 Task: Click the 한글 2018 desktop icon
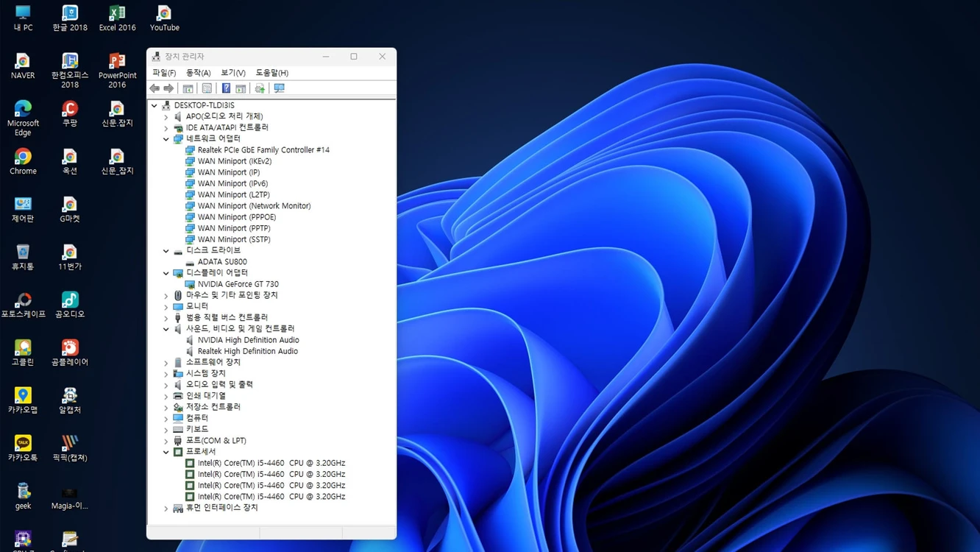tap(70, 18)
